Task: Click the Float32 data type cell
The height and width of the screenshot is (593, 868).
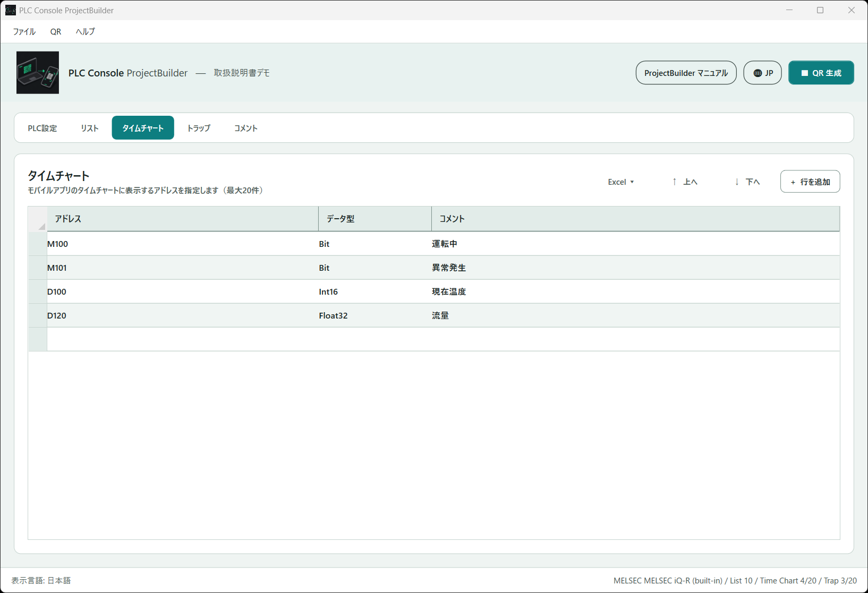Action: coord(375,315)
